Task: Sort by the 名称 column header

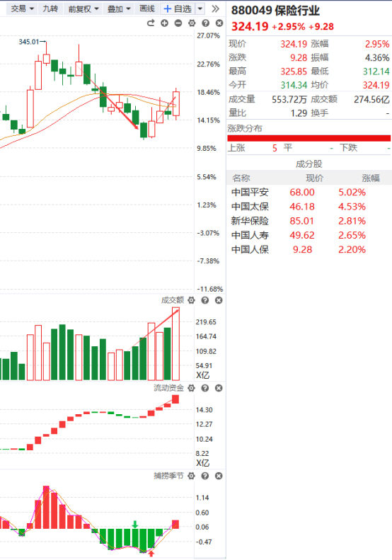Action: 241,178
